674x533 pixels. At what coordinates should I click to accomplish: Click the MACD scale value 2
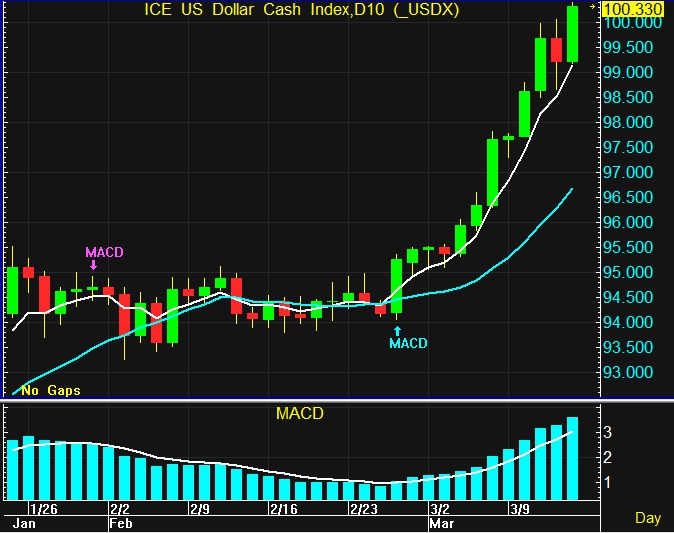pyautogui.click(x=607, y=457)
